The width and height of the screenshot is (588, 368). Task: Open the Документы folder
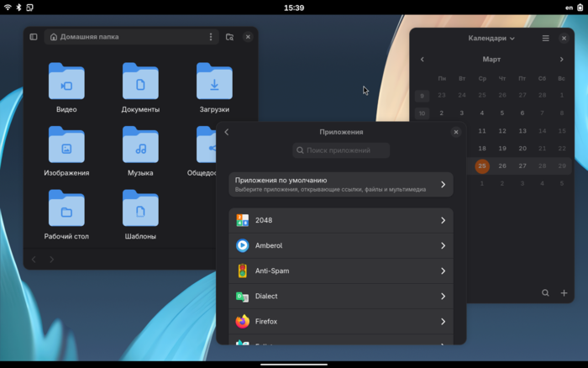pyautogui.click(x=140, y=83)
